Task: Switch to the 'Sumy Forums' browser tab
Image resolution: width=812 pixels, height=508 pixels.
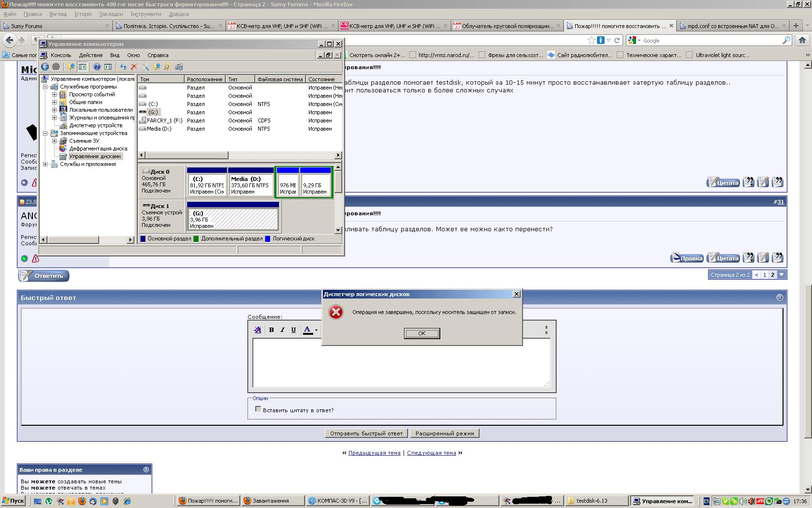Action: [57, 26]
